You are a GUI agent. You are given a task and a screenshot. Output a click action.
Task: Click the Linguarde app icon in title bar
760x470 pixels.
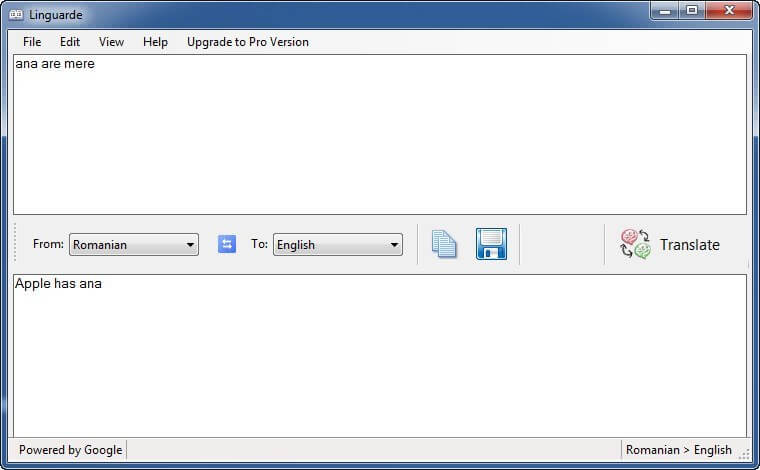pyautogui.click(x=17, y=14)
